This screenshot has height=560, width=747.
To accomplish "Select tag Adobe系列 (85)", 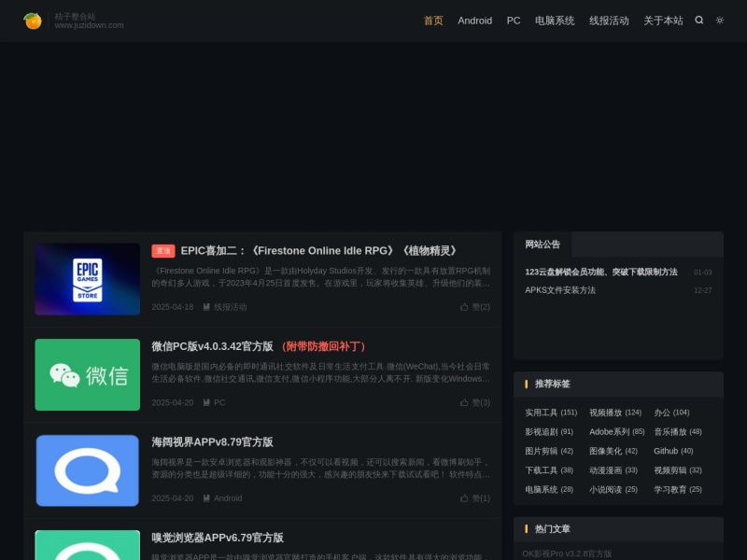I will tap(616, 432).
